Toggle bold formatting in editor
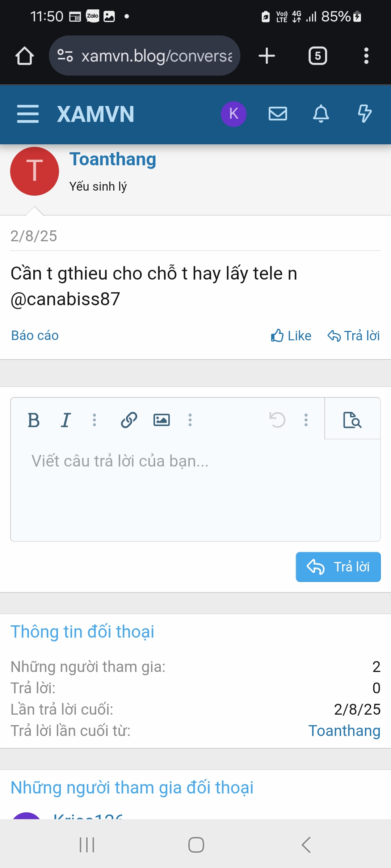This screenshot has height=868, width=391. [34, 420]
